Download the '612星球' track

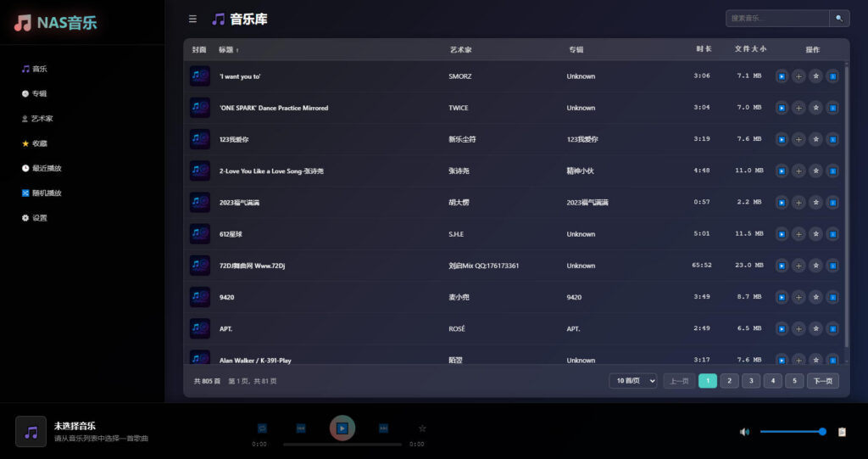point(832,234)
